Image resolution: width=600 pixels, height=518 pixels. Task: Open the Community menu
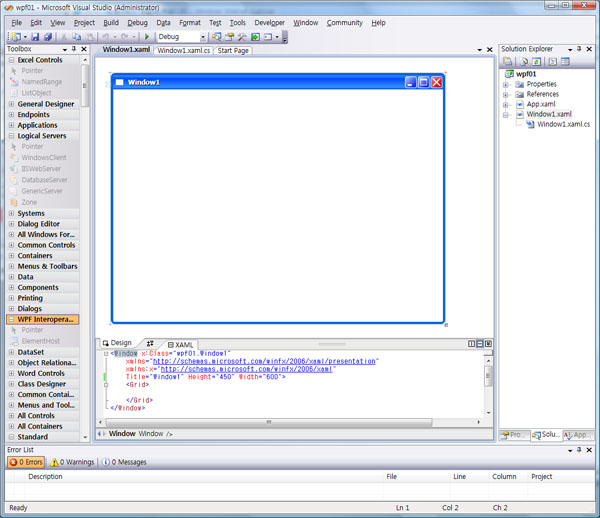tap(344, 23)
